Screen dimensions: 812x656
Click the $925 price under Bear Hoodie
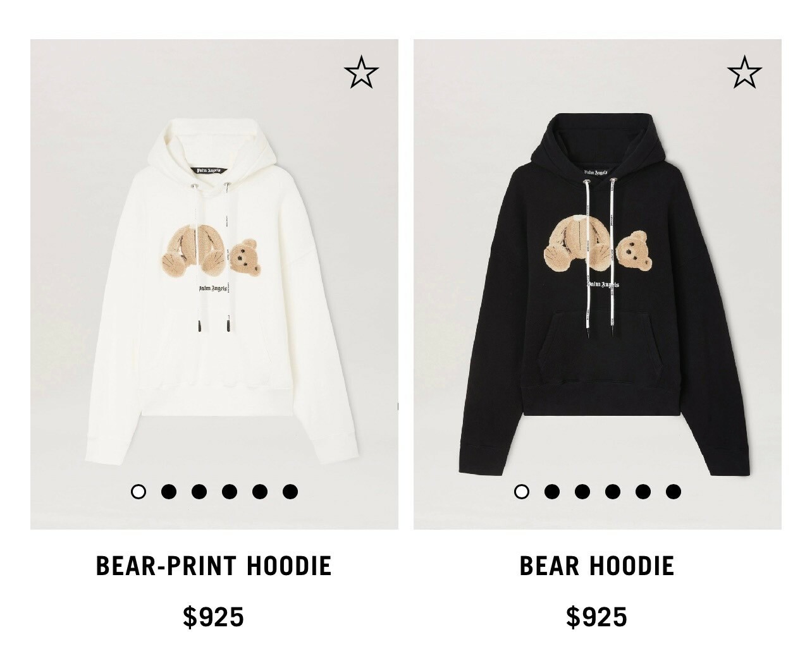[597, 617]
